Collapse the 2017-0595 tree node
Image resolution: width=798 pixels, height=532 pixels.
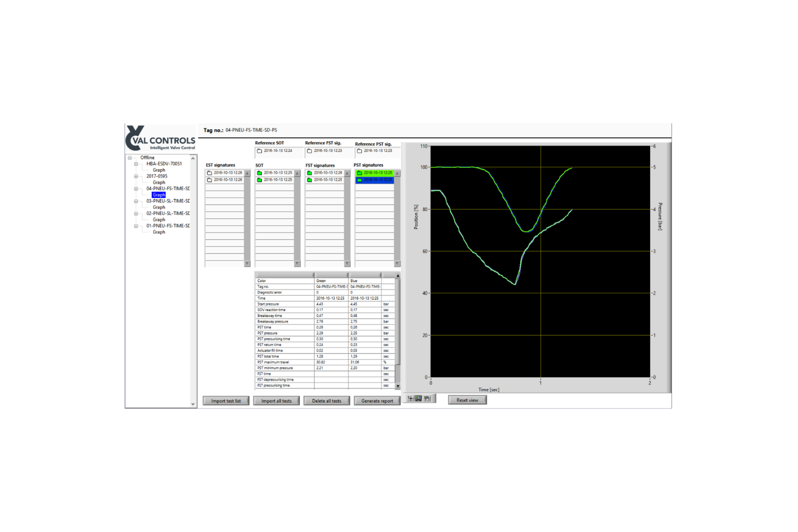click(x=136, y=176)
